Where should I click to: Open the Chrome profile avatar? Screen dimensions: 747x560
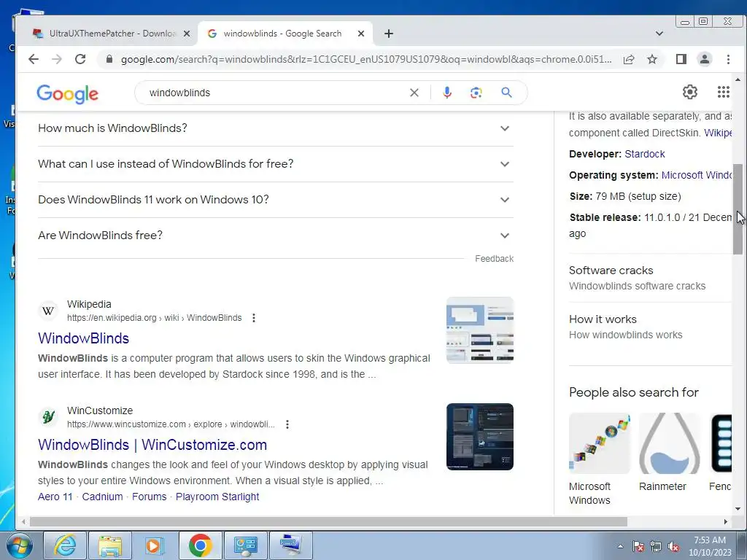coord(705,59)
